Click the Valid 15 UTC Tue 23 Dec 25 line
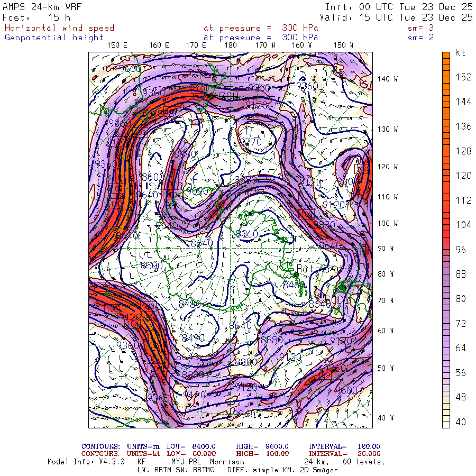The image size is (476, 476). click(396, 17)
